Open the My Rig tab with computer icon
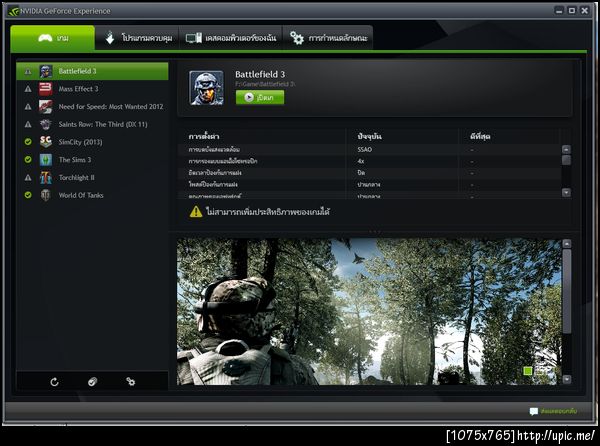 (x=231, y=38)
